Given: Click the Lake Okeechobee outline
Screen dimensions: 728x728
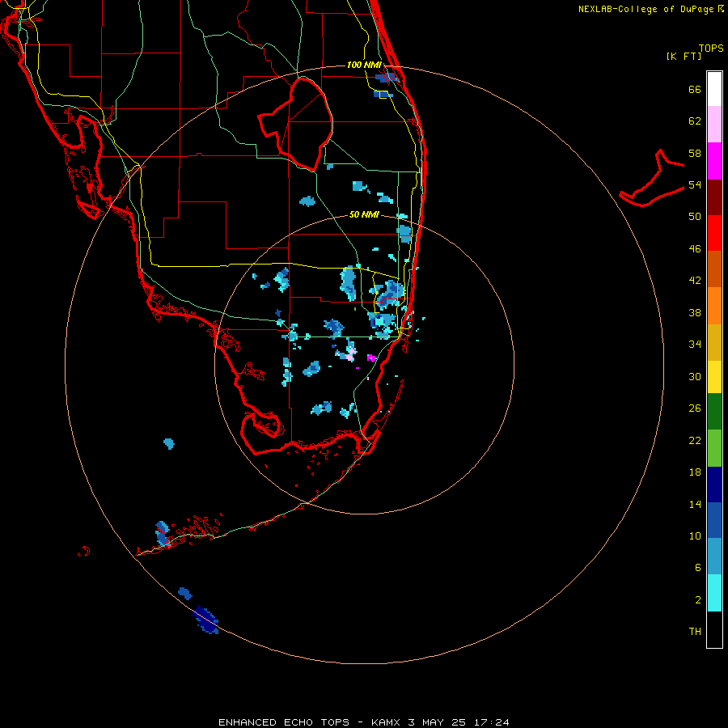Looking at the screenshot, I should [x=296, y=125].
